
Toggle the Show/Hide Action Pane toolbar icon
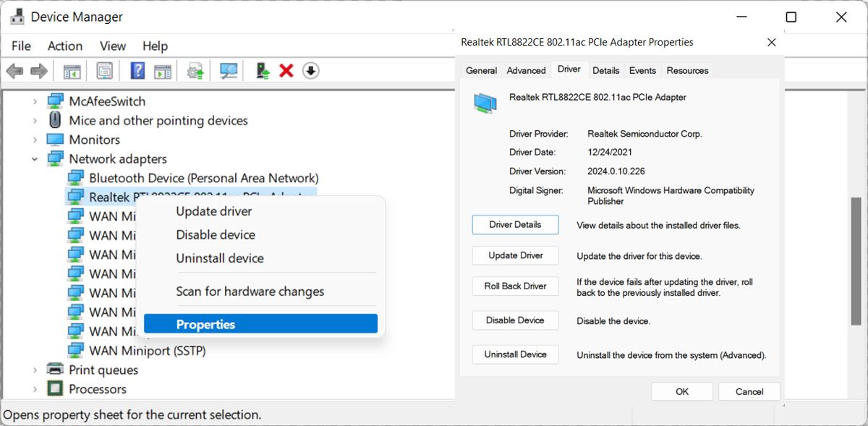(x=163, y=71)
